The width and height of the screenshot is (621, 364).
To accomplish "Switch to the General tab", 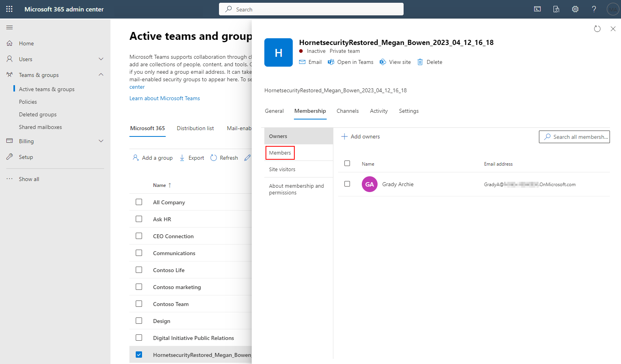I will tap(274, 111).
